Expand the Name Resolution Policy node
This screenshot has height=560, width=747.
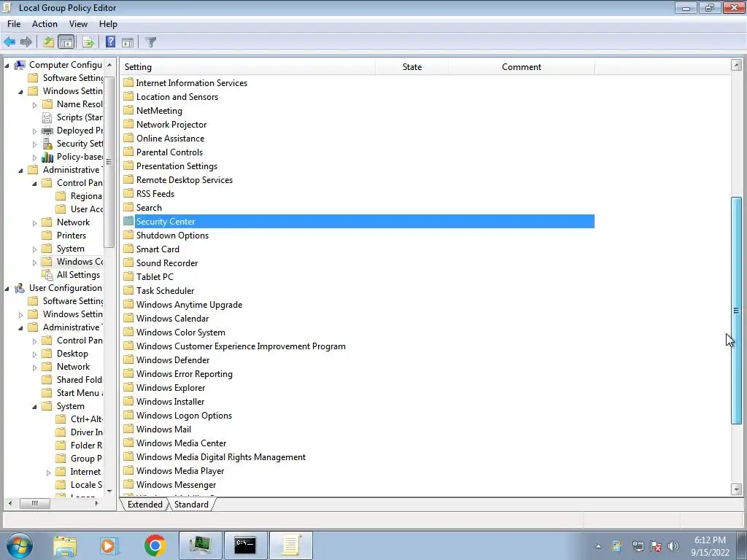click(34, 104)
